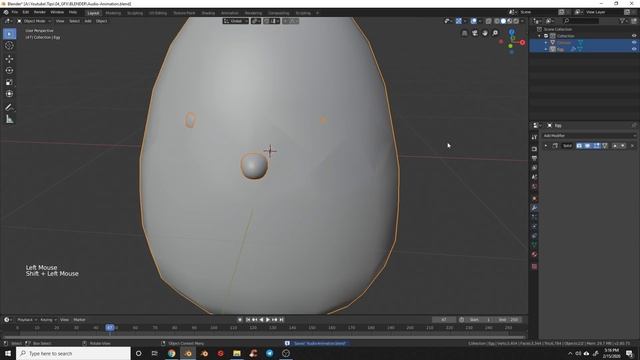Toggle modifier render visibility camera icon
Viewport: 640px width, 360px height.
coord(579,146)
